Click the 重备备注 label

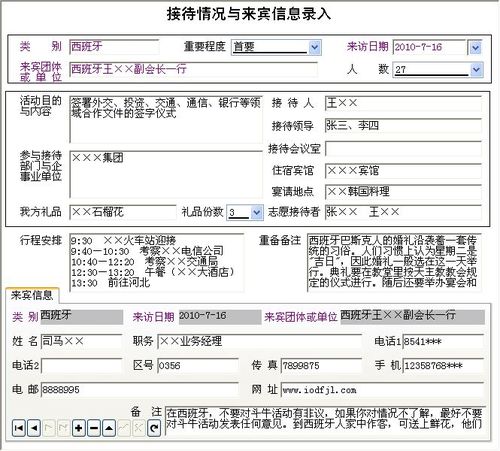coord(280,240)
